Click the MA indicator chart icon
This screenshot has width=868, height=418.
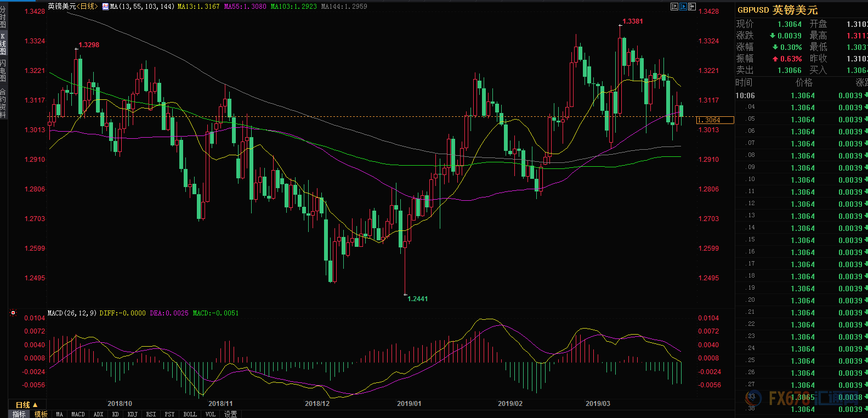pyautogui.click(x=105, y=7)
